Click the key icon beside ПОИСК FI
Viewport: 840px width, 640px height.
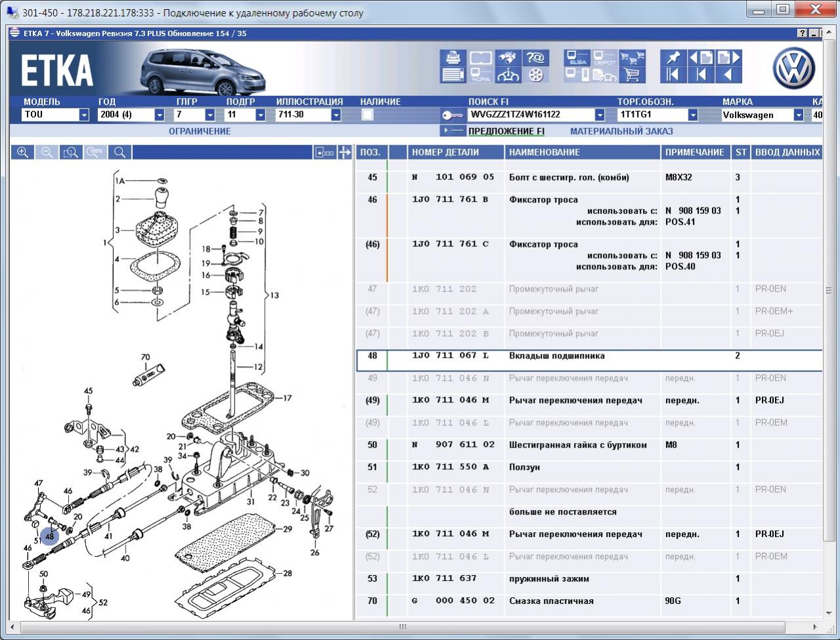(x=453, y=115)
